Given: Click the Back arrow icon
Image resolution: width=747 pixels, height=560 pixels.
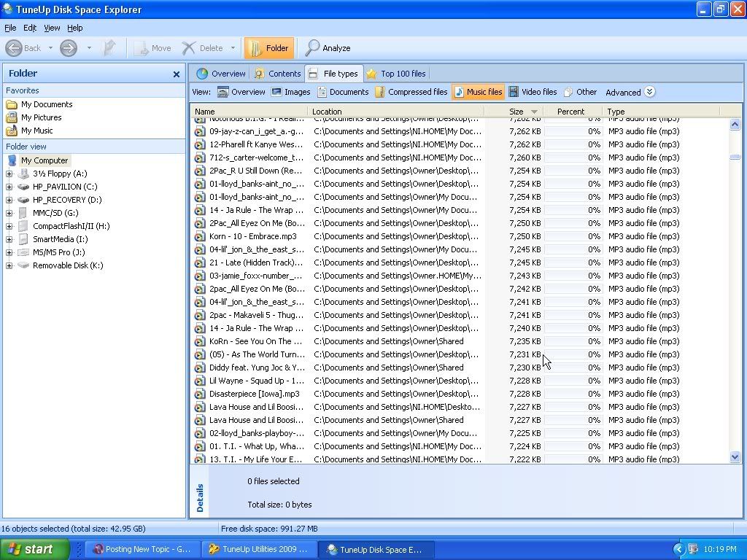Looking at the screenshot, I should coord(14,48).
